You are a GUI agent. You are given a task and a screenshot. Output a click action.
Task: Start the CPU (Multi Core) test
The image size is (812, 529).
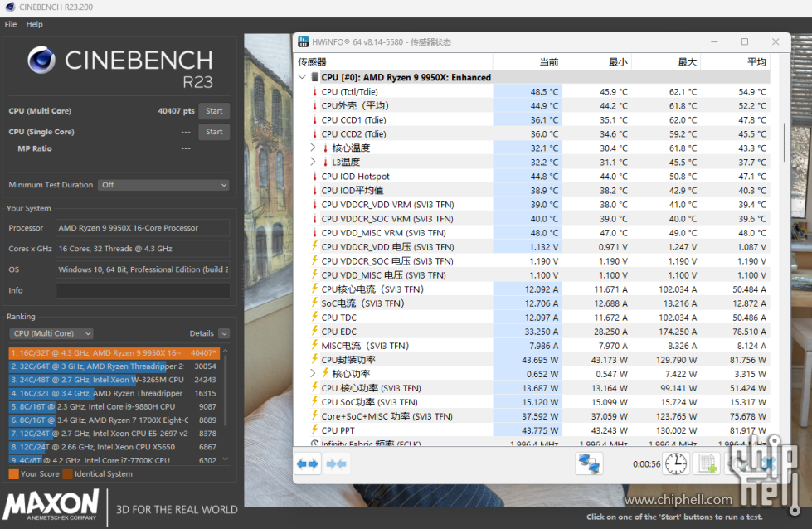214,111
